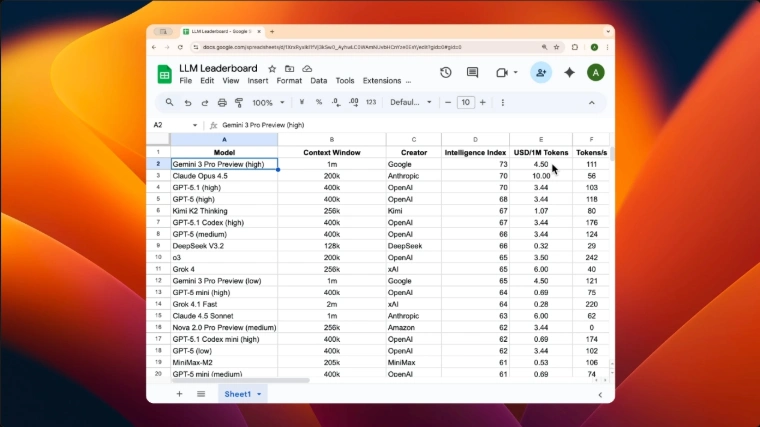Open the Format menu

tap(289, 81)
